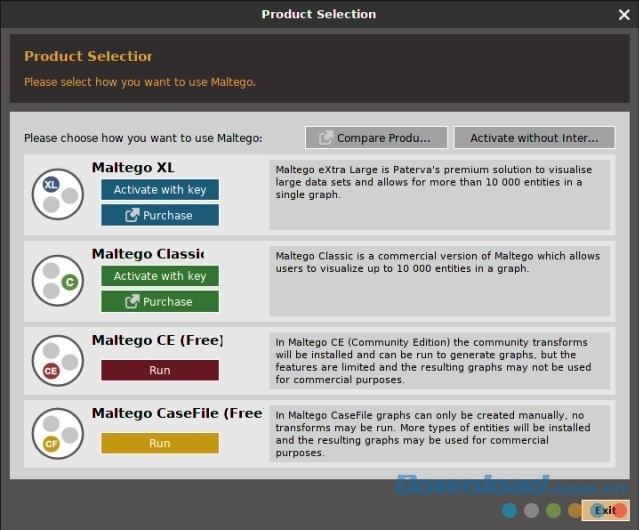This screenshot has height=530, width=639.
Task: Click the Maltego XL product logo icon
Action: click(58, 194)
